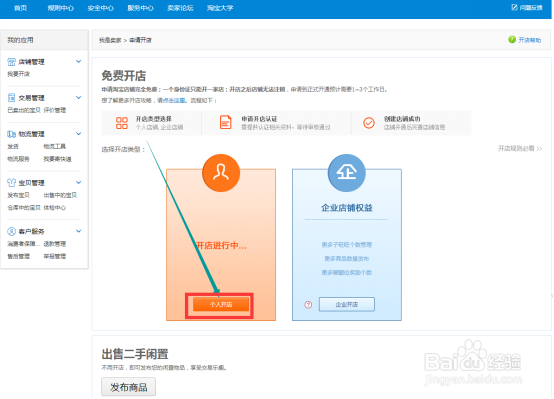
Task: Click the 客户服务 person icon
Action: click(11, 231)
